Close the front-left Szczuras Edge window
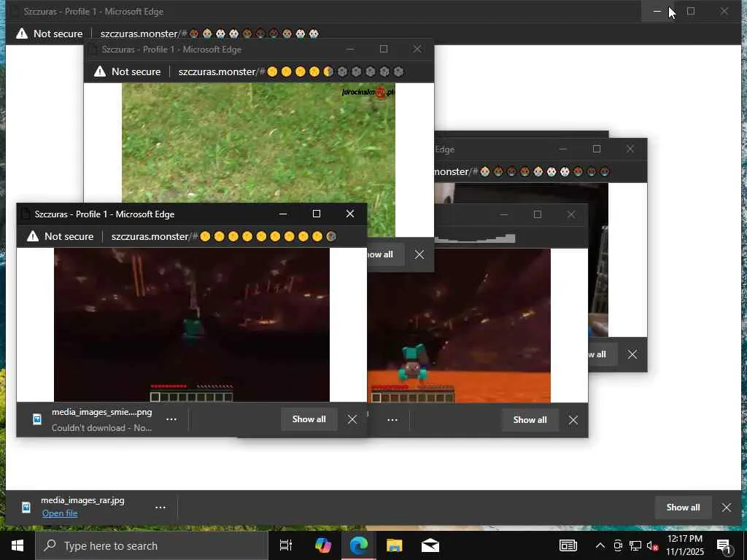Viewport: 747px width, 560px height. 350,214
